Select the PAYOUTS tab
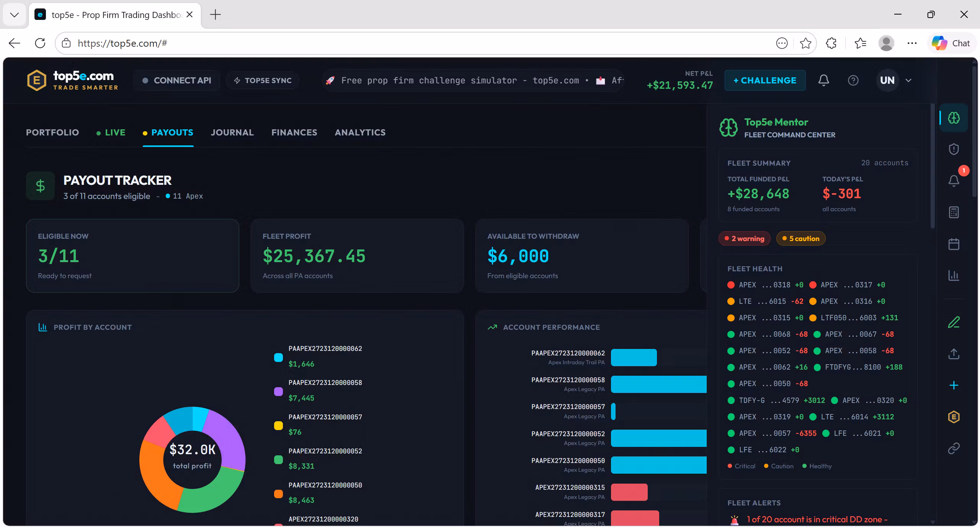This screenshot has height=528, width=980. pyautogui.click(x=168, y=132)
